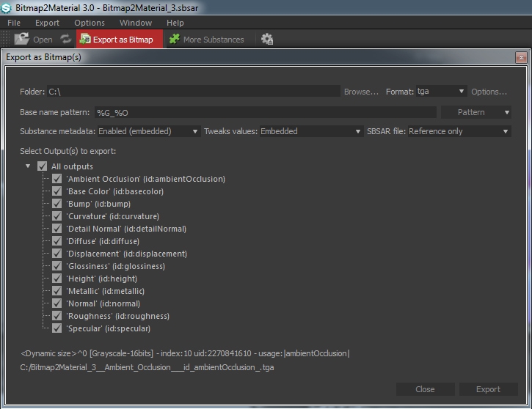Toggle the 'Detail Normal' output checkbox
The image size is (532, 409).
57,229
